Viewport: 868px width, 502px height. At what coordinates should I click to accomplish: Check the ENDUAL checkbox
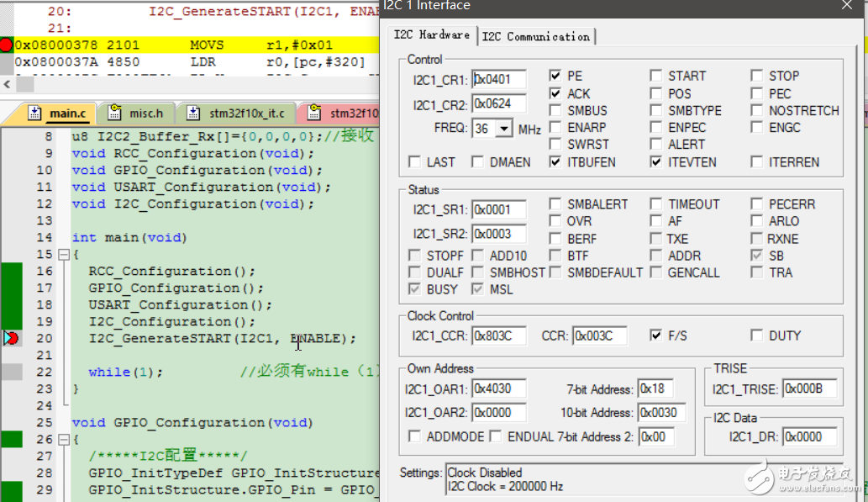pos(496,436)
